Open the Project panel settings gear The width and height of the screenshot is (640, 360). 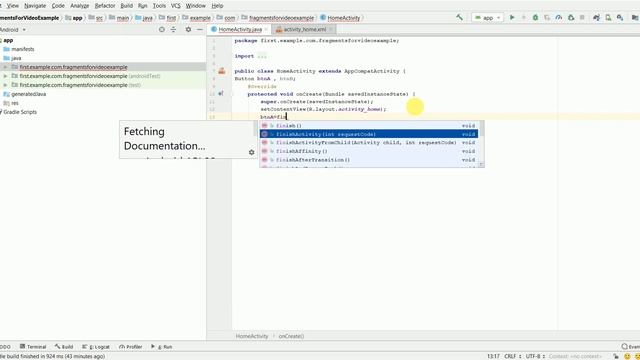click(x=188, y=29)
